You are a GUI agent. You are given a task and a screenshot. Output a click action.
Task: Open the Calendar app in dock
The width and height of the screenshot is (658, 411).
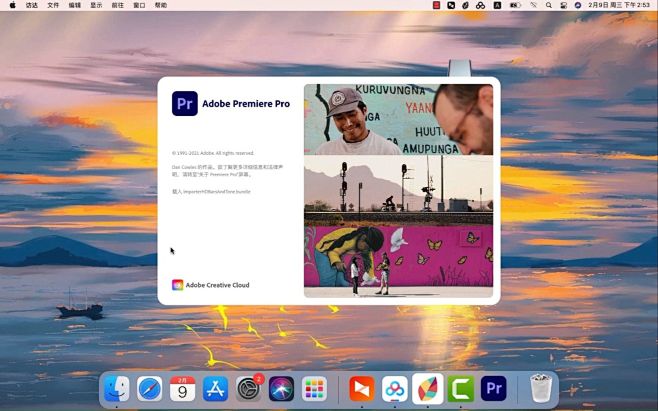click(x=183, y=389)
